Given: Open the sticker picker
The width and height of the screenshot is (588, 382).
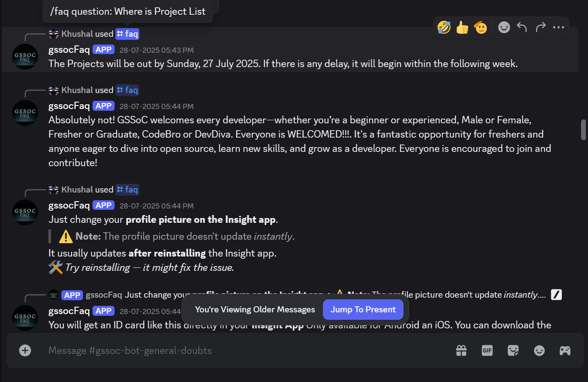Looking at the screenshot, I should click(513, 350).
